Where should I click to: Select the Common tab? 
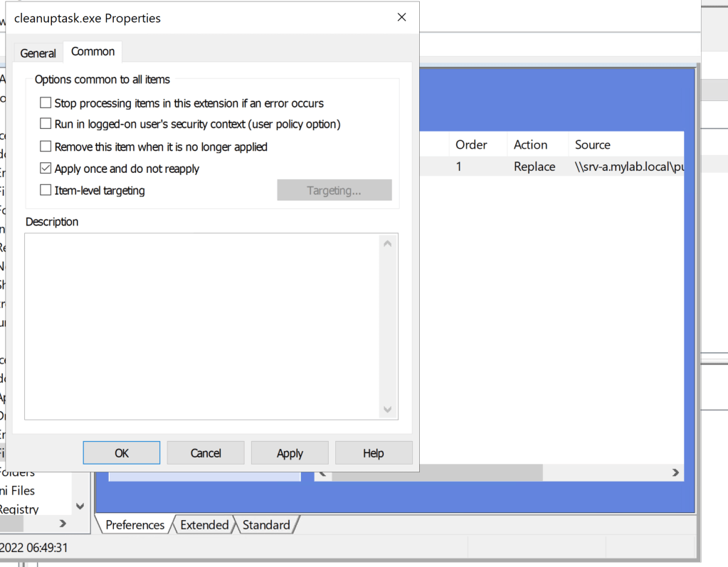click(93, 52)
